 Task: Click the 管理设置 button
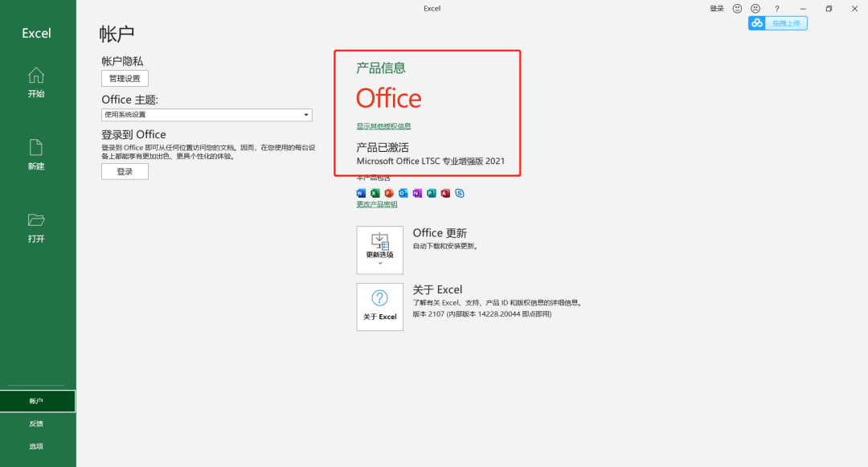[125, 79]
